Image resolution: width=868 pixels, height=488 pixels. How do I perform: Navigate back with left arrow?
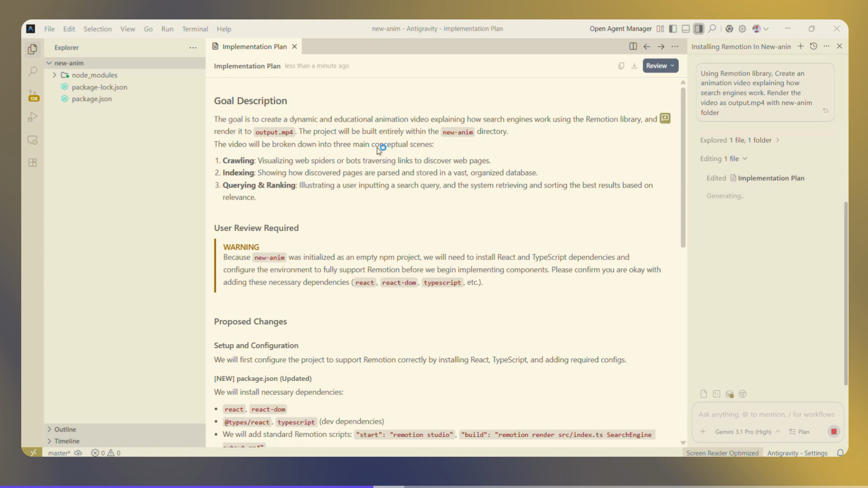click(x=647, y=46)
